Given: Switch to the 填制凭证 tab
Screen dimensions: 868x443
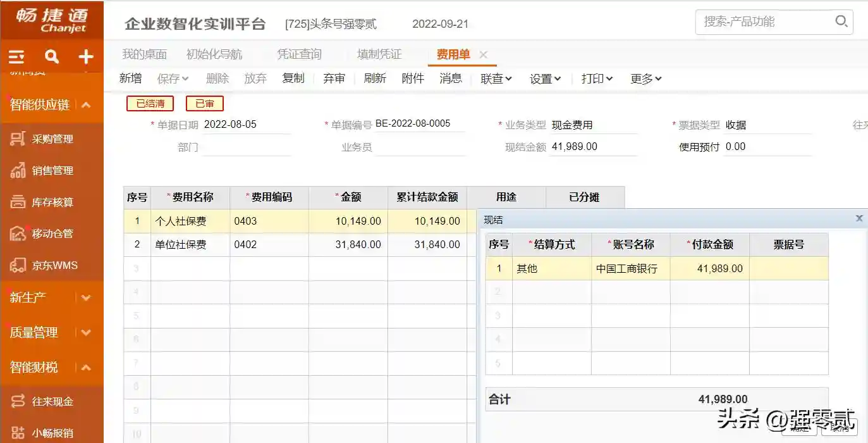Looking at the screenshot, I should click(379, 54).
